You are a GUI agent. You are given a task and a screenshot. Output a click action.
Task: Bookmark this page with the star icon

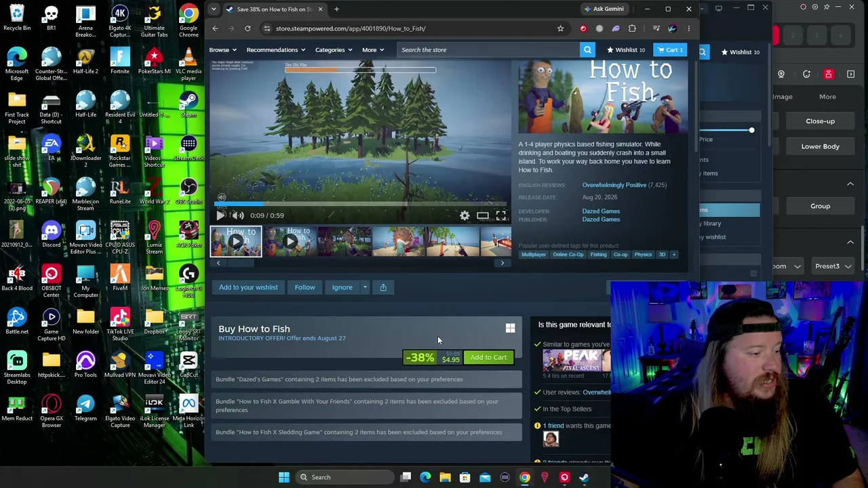560,28
